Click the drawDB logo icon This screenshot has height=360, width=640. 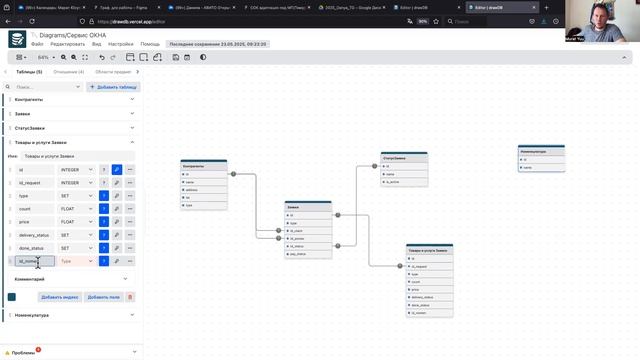[17, 39]
